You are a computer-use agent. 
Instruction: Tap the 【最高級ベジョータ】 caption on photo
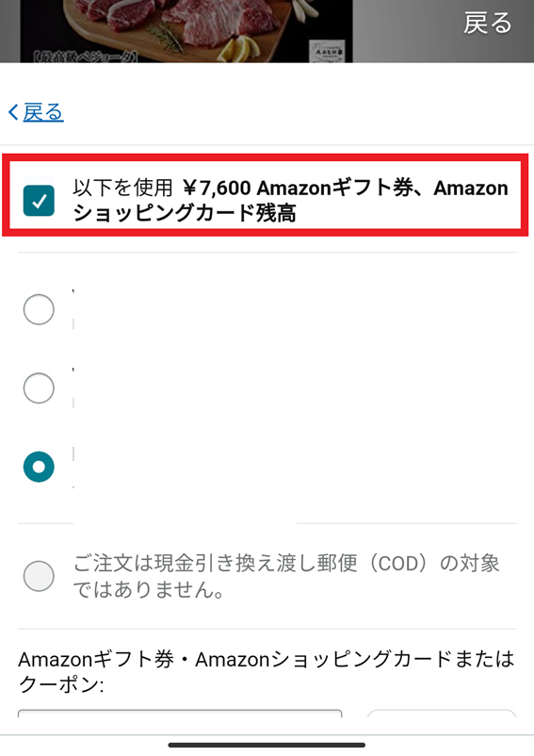[x=86, y=58]
